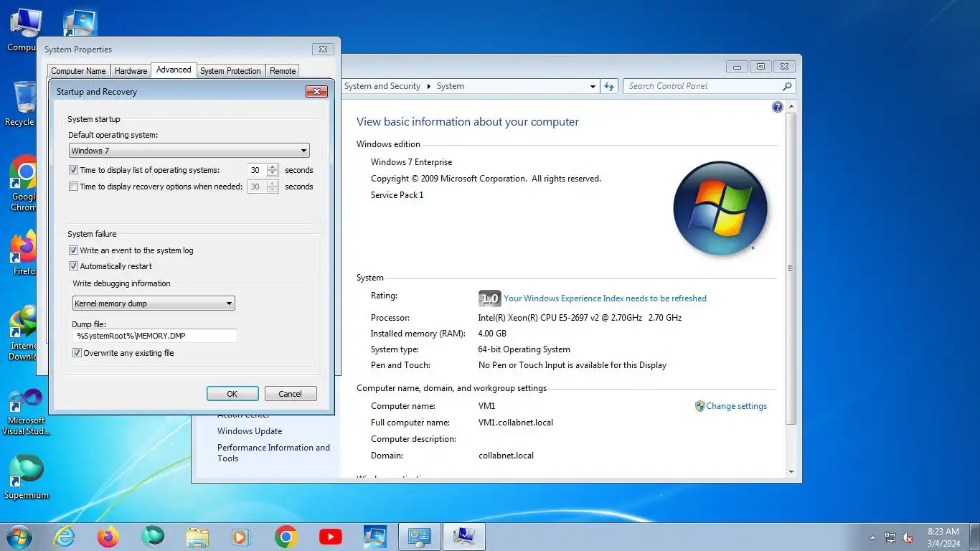Switch to the Computer Name tab
980x551 pixels.
[x=78, y=71]
